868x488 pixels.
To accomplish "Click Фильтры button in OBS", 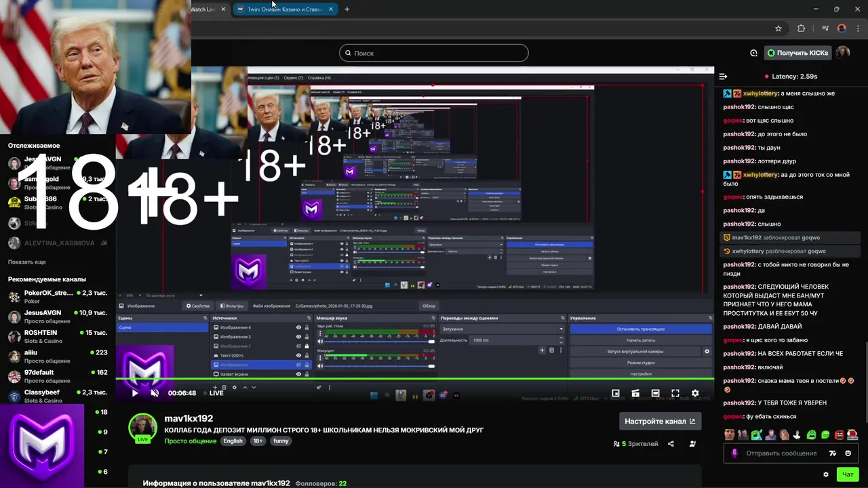I will coord(231,306).
